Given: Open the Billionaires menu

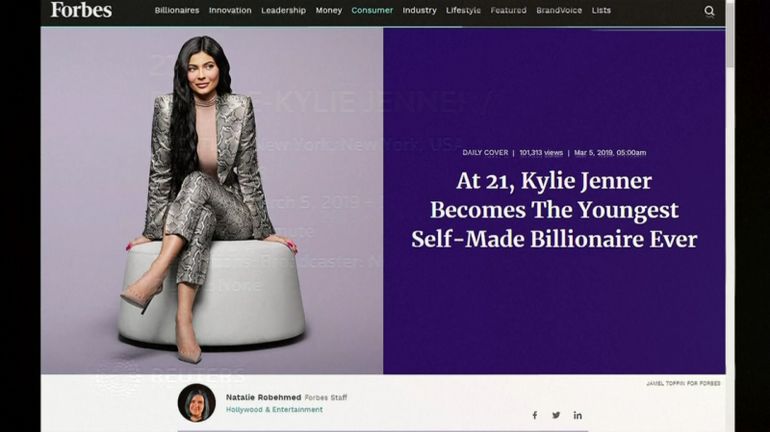Looking at the screenshot, I should pos(177,10).
